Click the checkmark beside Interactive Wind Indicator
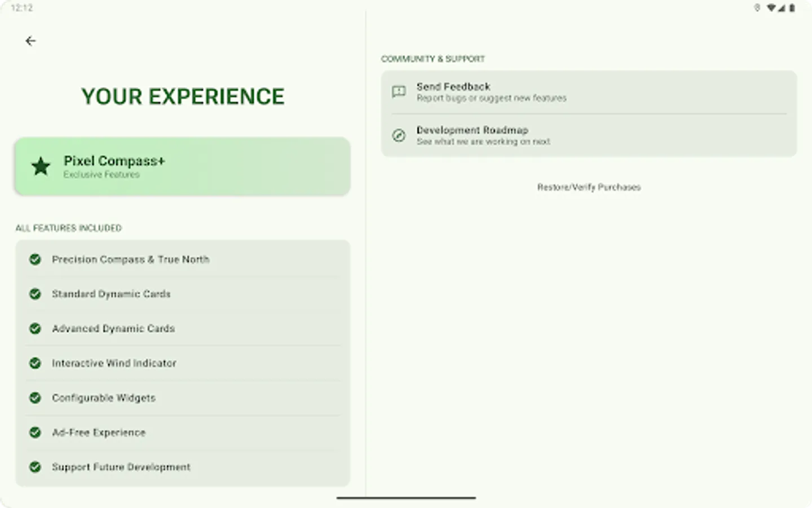Viewport: 812px width, 508px height. click(x=35, y=363)
